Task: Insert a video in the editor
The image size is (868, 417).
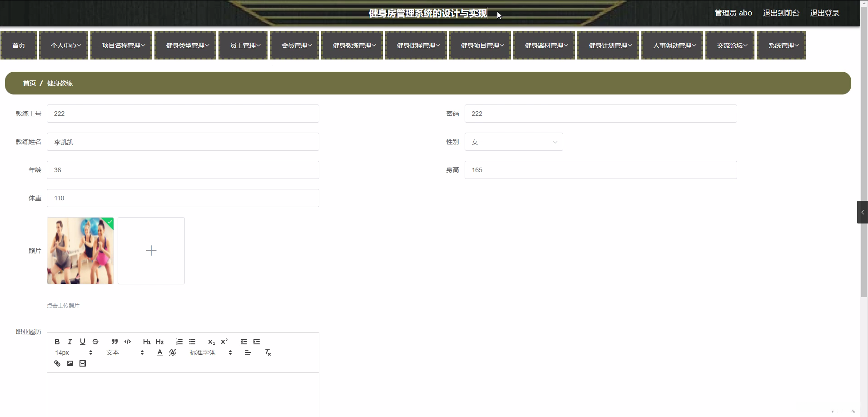Action: [x=83, y=363]
